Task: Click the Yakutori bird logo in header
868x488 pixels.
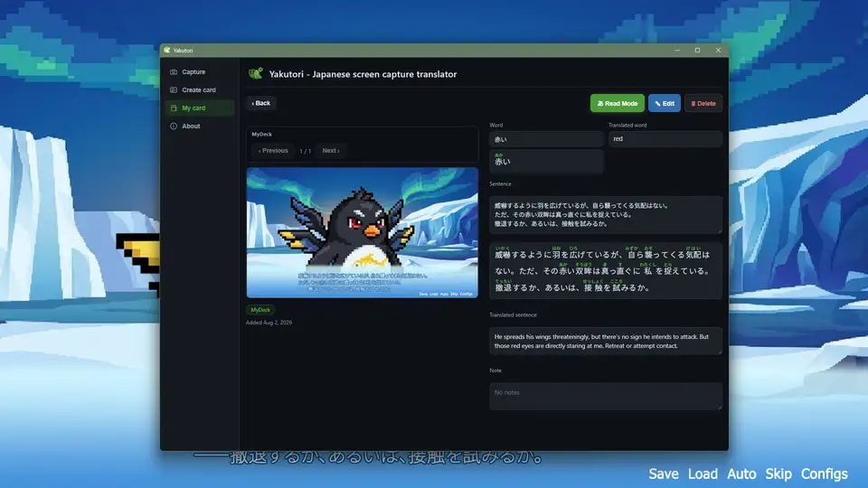Action: 255,73
